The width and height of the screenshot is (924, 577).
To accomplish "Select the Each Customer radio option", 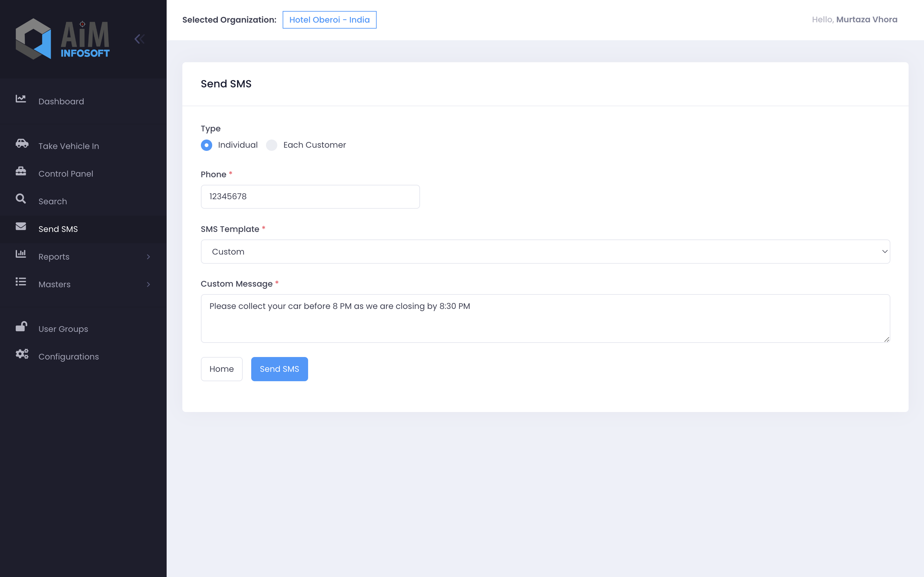I will click(x=272, y=145).
